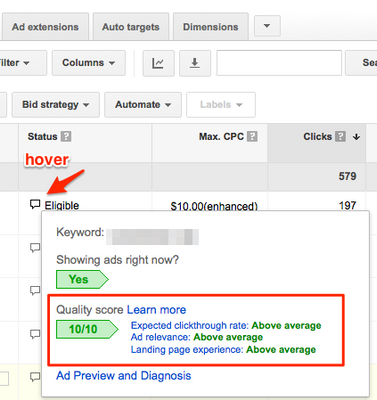Open the Labels dropdown
The width and height of the screenshot is (377, 400).
[221, 105]
